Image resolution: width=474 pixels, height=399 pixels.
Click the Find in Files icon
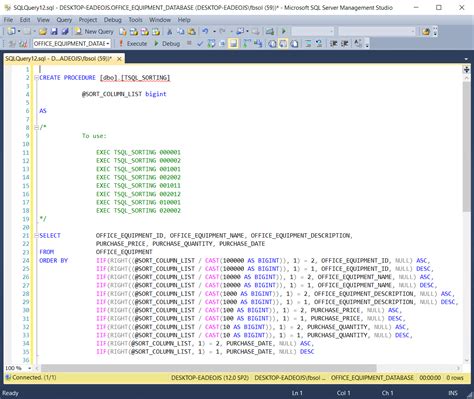pos(426,32)
